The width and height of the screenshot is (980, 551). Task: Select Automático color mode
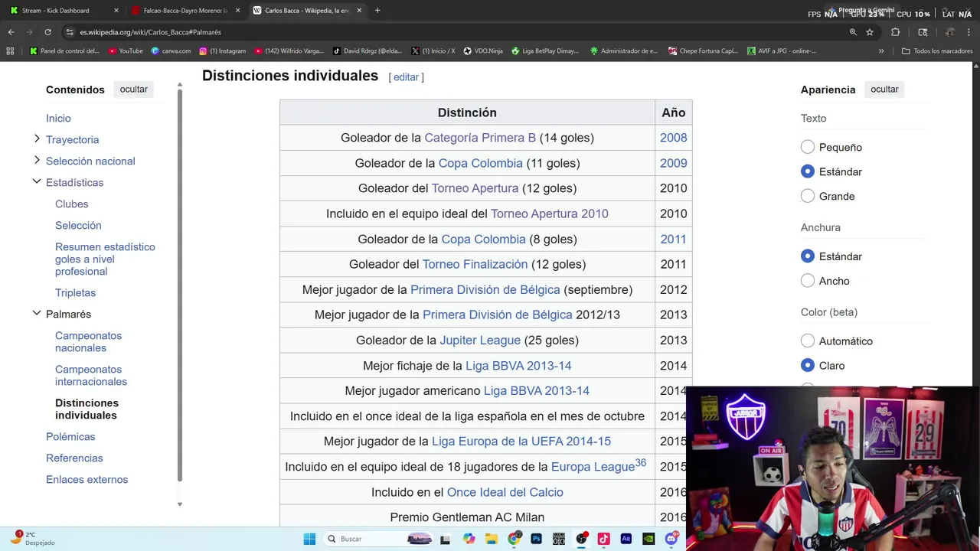tap(808, 341)
